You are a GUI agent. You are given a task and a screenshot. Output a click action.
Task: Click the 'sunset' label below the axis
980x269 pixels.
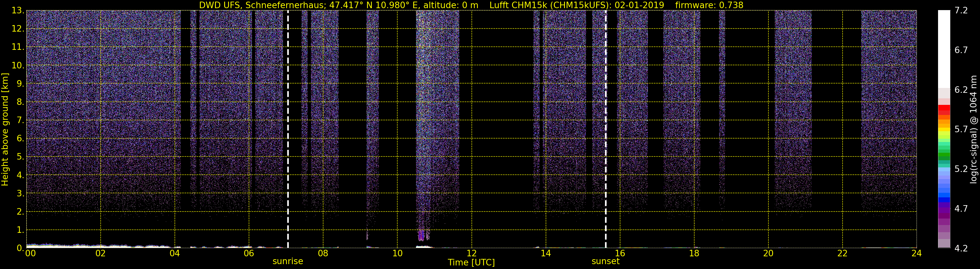605,262
